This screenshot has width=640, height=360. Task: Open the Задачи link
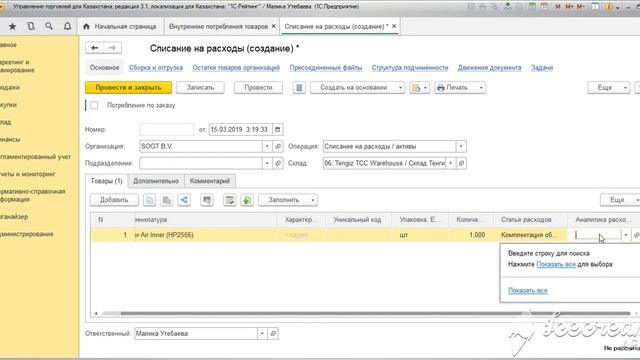coord(542,68)
